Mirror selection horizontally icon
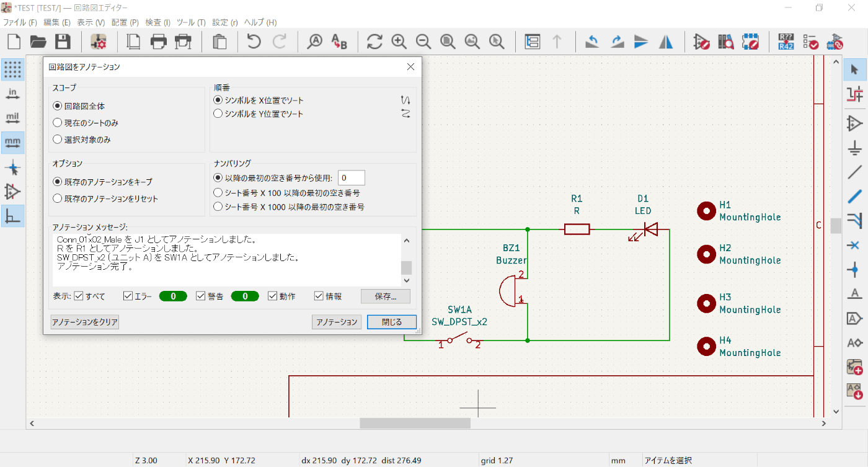 point(666,42)
